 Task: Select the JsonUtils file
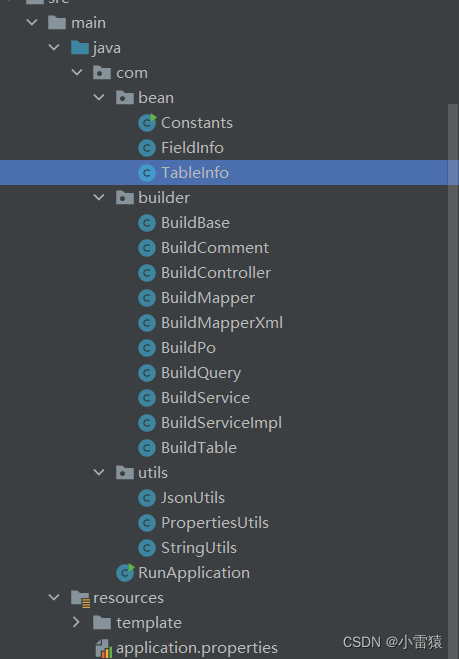coord(193,498)
